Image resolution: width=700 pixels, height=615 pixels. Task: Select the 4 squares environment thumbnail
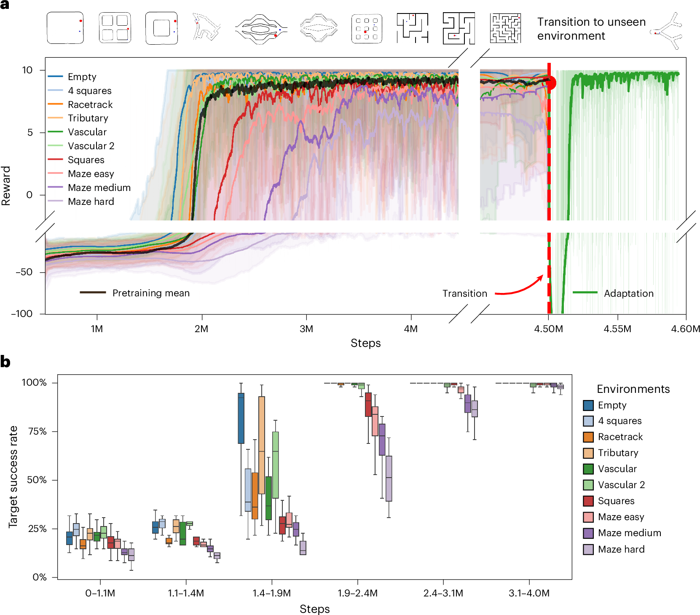click(x=115, y=28)
